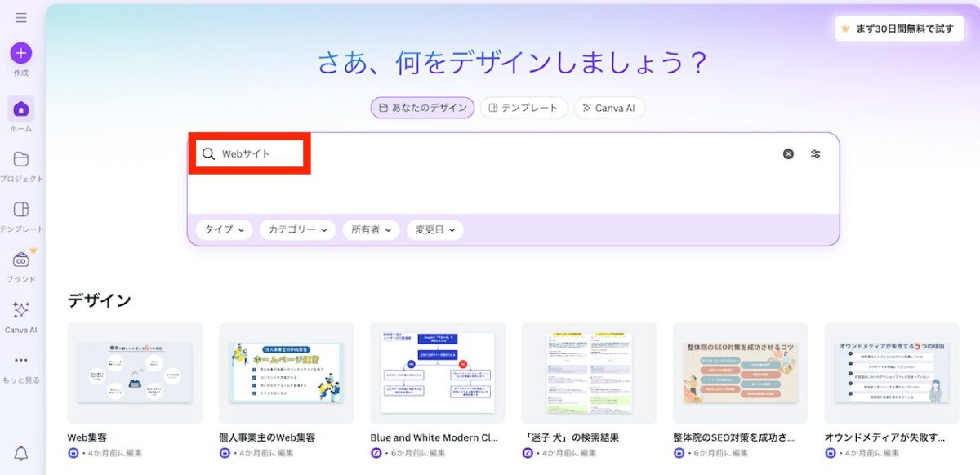Click the three-dot More icon
980x475 pixels.
[x=21, y=361]
